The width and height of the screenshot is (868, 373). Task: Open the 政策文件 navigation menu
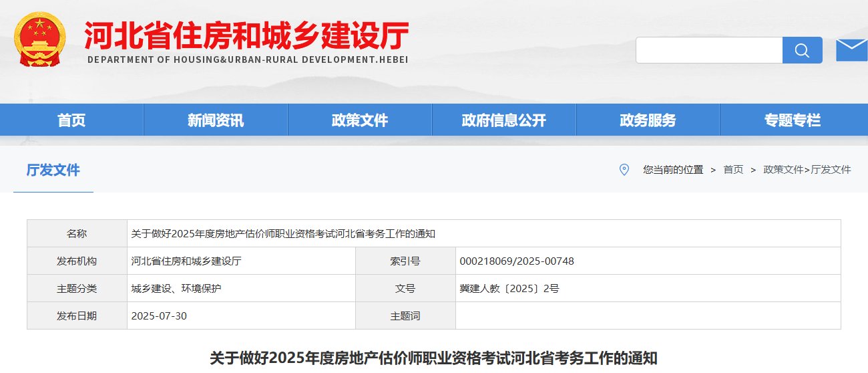click(x=360, y=120)
